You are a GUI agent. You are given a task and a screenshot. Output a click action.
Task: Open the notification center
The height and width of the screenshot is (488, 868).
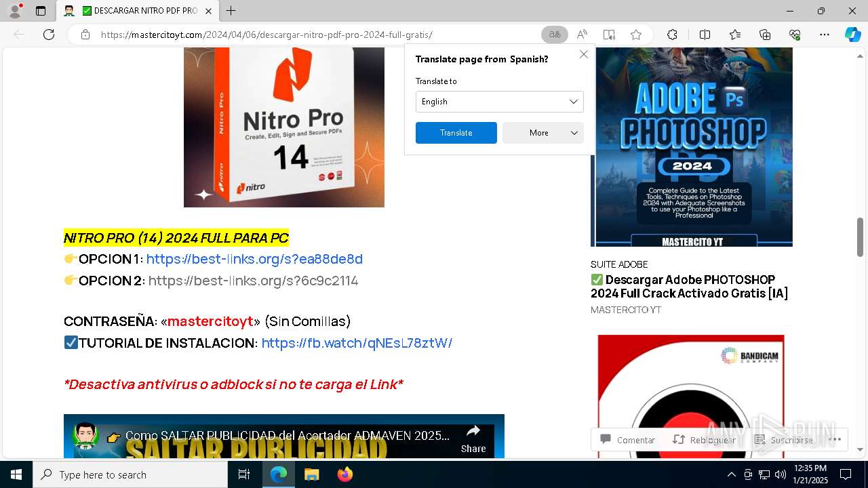click(x=846, y=474)
